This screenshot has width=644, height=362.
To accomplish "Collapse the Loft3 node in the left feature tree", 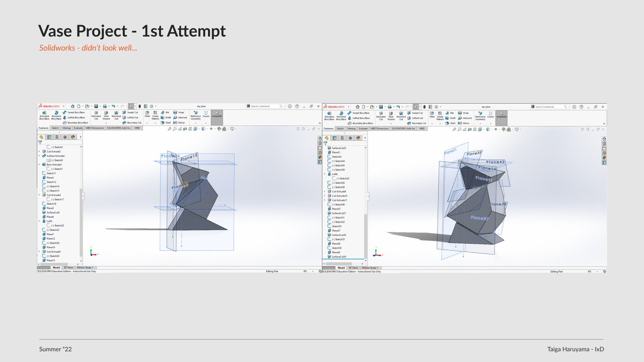I will tap(39, 221).
